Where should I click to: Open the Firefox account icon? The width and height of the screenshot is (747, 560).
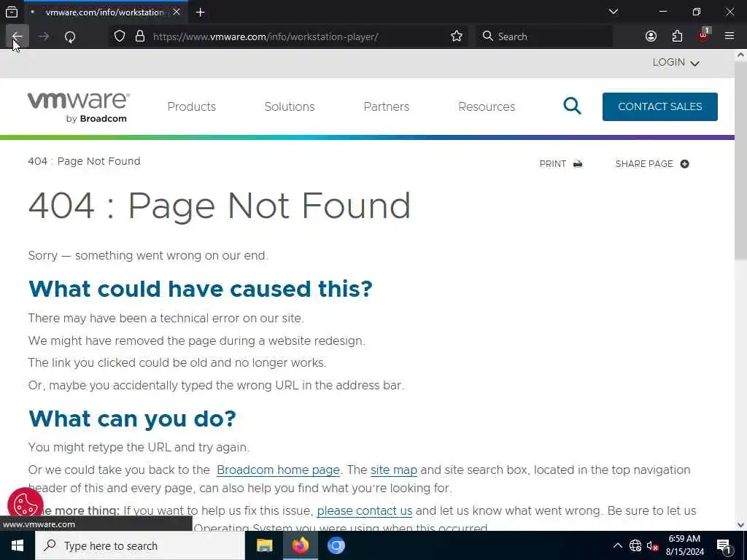click(x=651, y=36)
